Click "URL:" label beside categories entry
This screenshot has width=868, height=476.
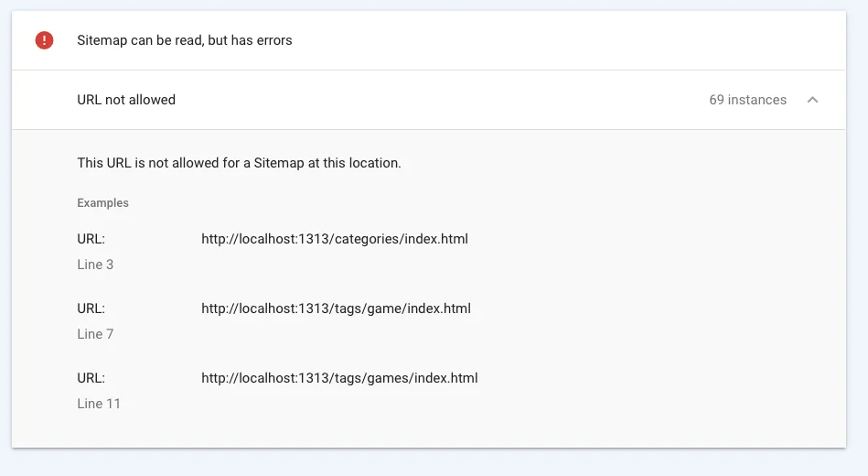tap(91, 239)
